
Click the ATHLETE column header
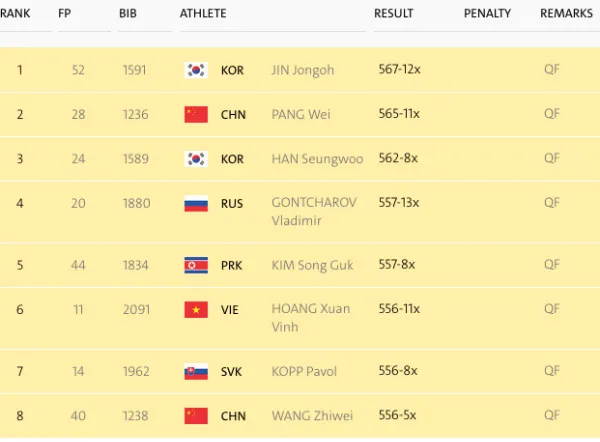[203, 13]
